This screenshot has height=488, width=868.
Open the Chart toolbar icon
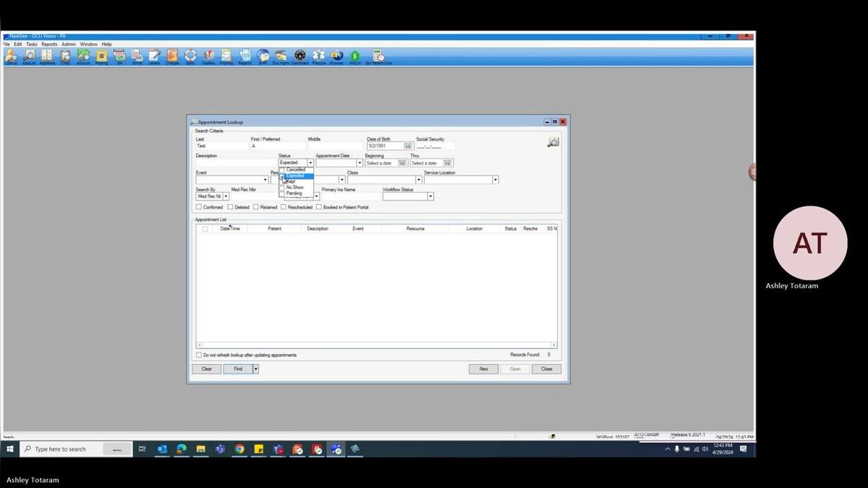coord(65,56)
